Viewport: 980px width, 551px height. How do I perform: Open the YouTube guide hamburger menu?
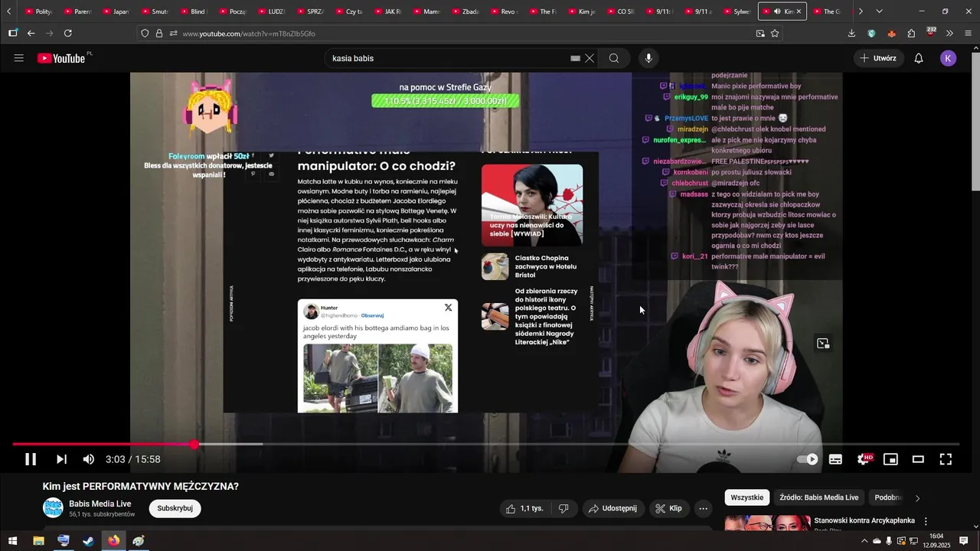pos(19,58)
